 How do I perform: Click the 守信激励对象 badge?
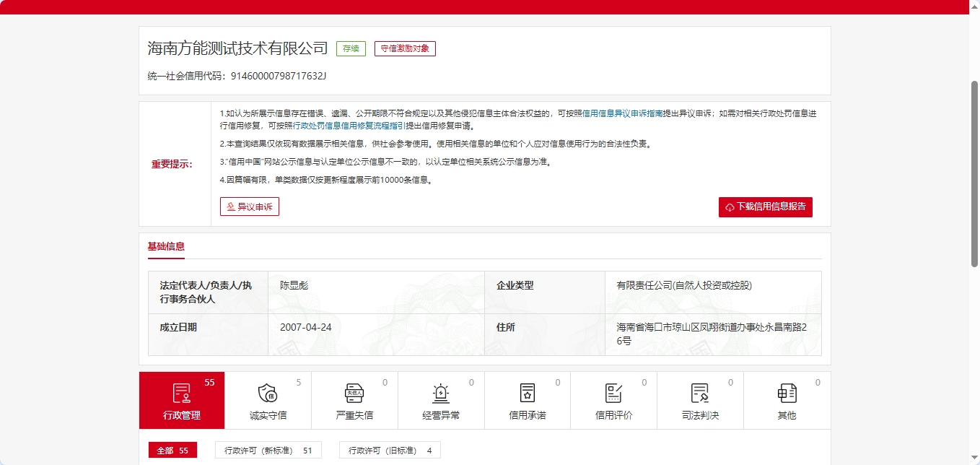tap(405, 49)
